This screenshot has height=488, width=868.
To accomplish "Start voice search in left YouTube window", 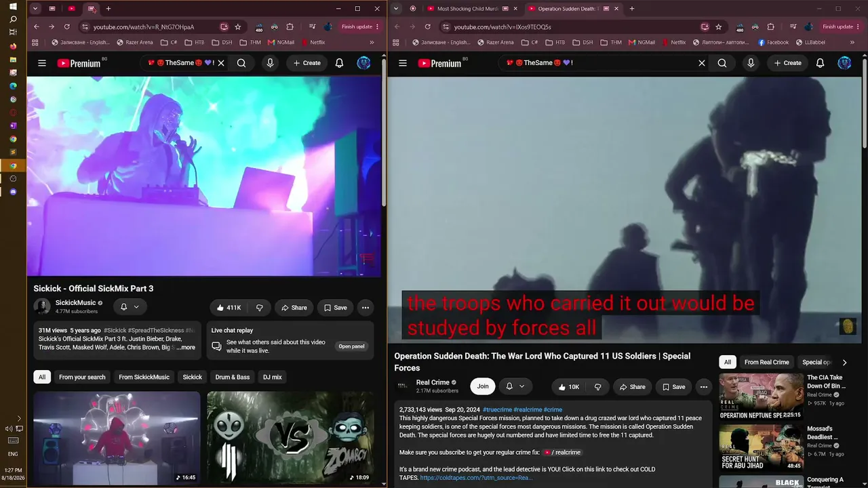I will click(270, 63).
